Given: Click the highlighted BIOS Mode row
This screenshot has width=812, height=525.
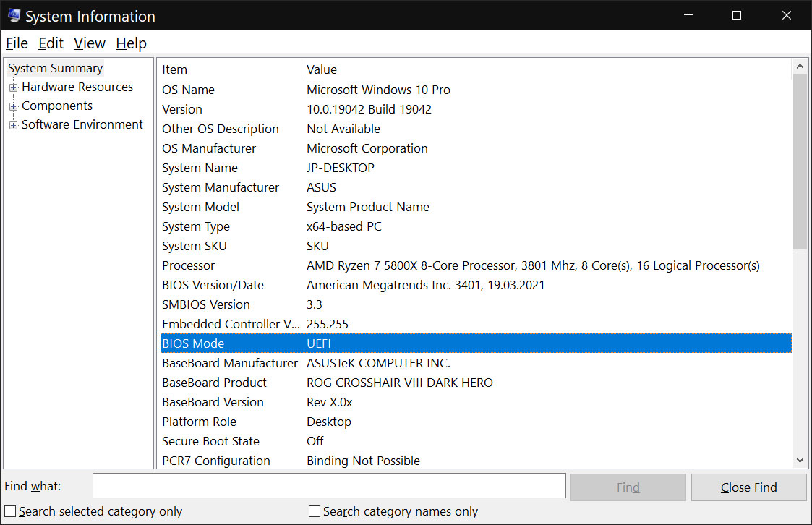Looking at the screenshot, I should click(x=476, y=343).
